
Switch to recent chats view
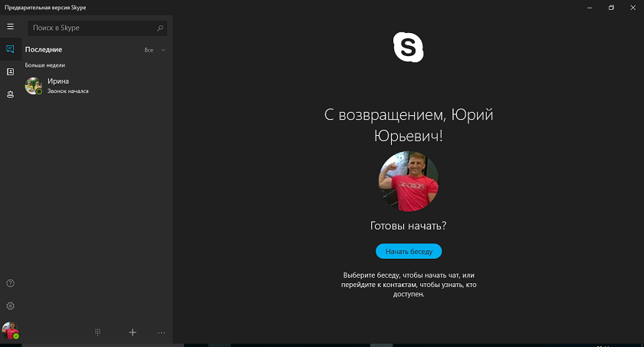click(10, 49)
